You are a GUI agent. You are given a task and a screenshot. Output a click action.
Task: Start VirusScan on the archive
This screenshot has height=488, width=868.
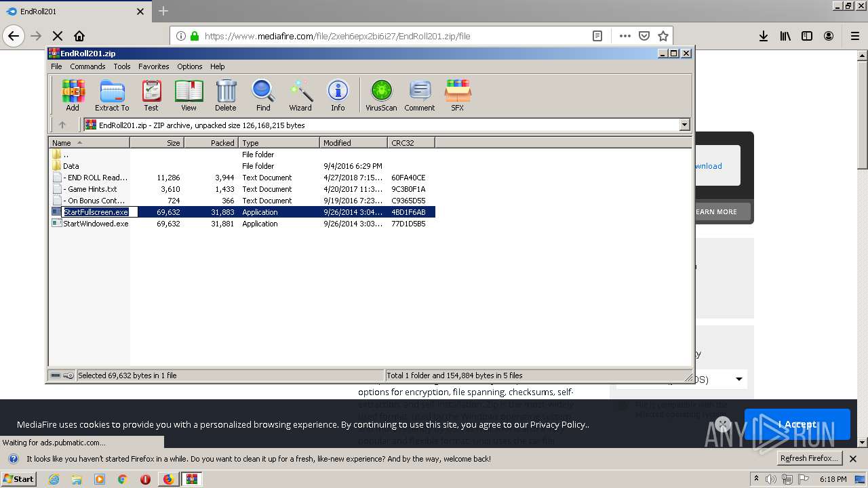[381, 95]
